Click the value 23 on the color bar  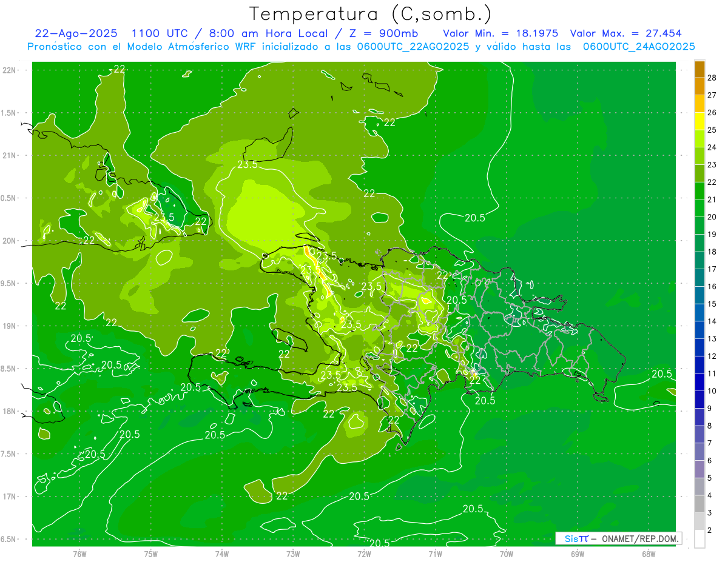coord(712,165)
